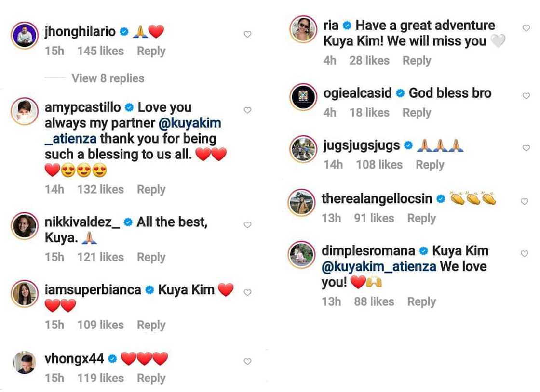The image size is (540, 392).
Task: Open @kuyakim_atienza mention in dimplesromana's comment
Action: [379, 266]
